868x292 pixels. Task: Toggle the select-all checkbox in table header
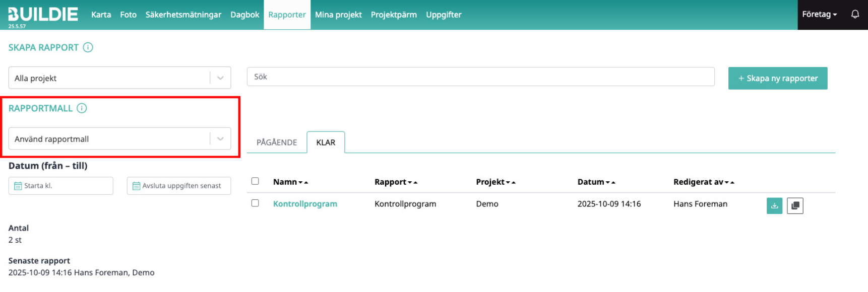[x=255, y=181]
